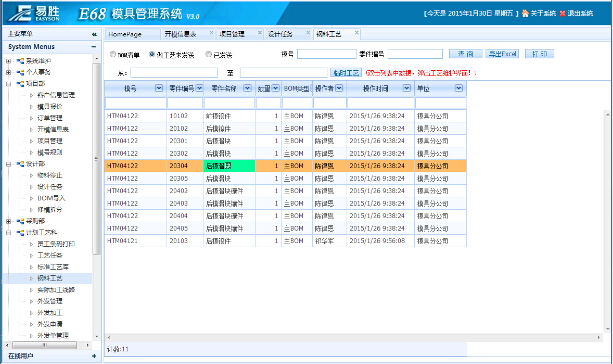
Task: Click the grid horizontal scrollbar right arrow
Action: tap(599, 337)
